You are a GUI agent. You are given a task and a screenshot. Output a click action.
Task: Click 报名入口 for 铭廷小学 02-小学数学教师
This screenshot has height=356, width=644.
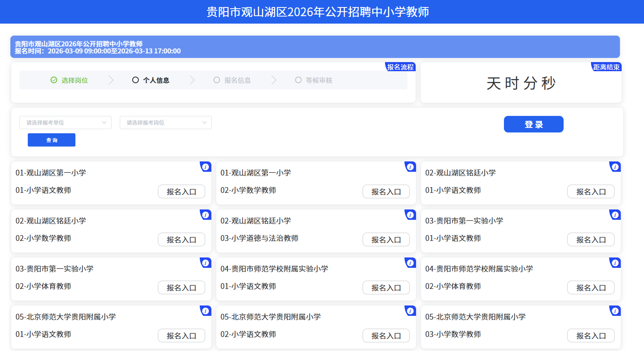pos(181,240)
